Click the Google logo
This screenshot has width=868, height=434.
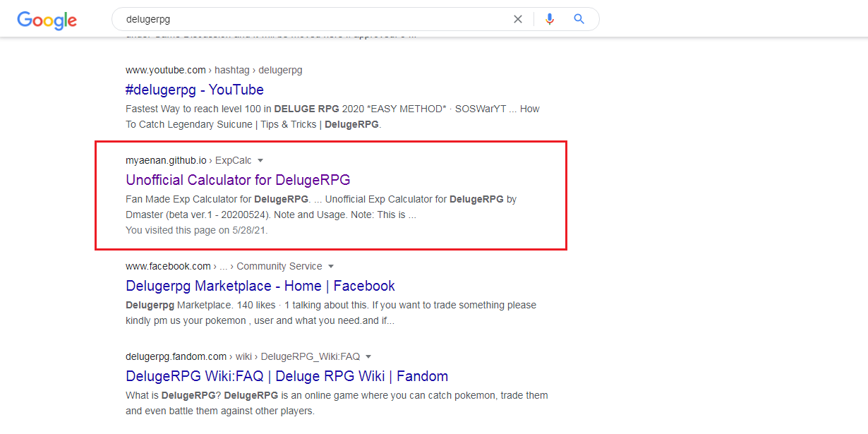tap(47, 20)
